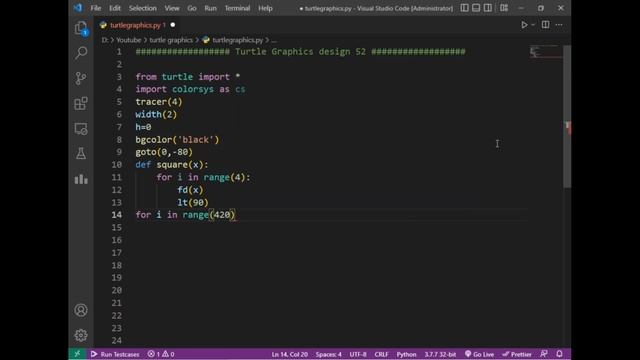640x360 pixels.
Task: Open editor More Actions ellipsis
Action: tap(559, 25)
